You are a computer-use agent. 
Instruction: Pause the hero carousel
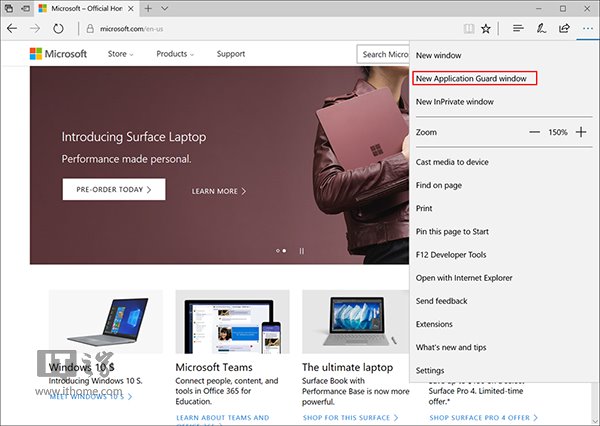(302, 251)
